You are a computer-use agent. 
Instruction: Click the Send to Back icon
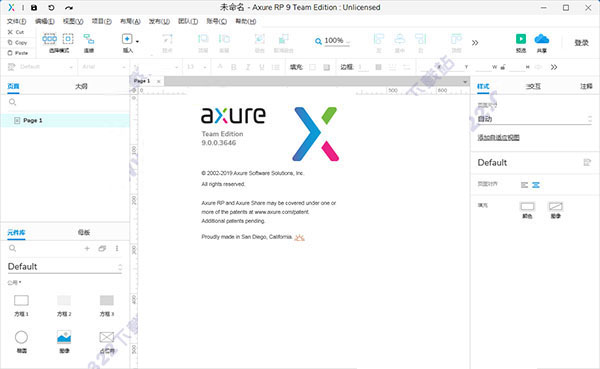click(x=224, y=39)
